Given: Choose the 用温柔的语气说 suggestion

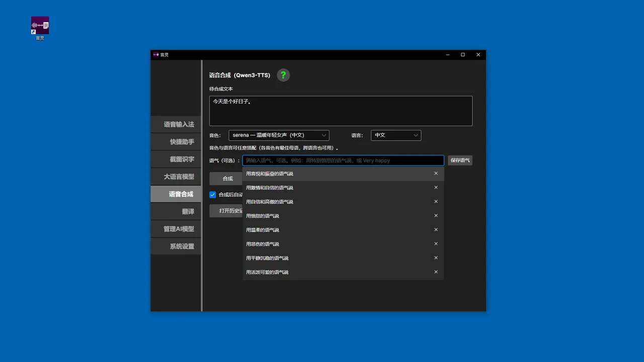Looking at the screenshot, I should point(343,230).
